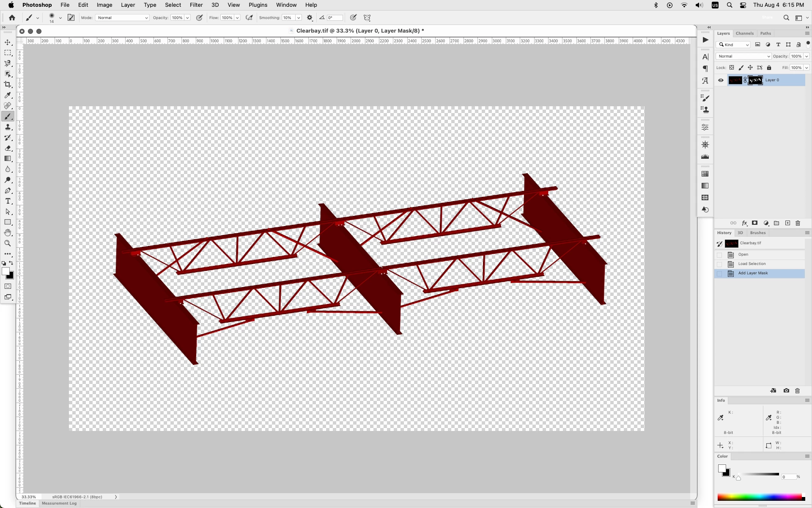812x508 pixels.
Task: Select Load Selection history state
Action: (x=752, y=264)
